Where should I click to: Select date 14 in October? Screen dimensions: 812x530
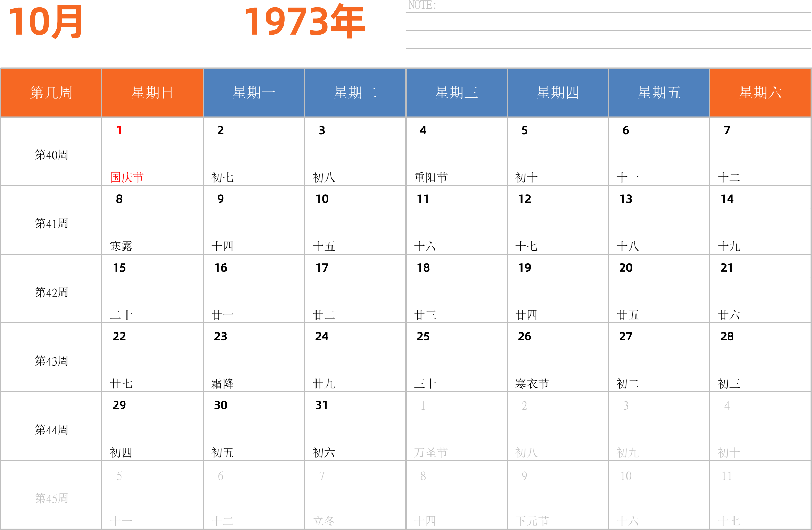[x=727, y=199]
